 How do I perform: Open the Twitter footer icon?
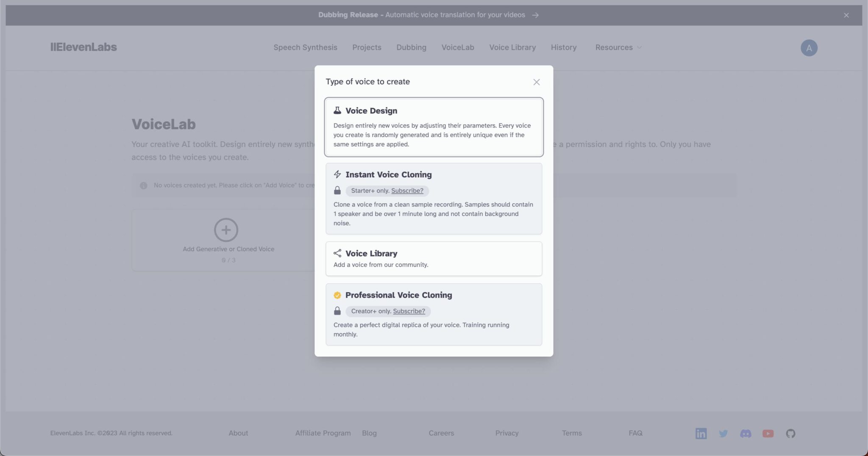coord(723,433)
